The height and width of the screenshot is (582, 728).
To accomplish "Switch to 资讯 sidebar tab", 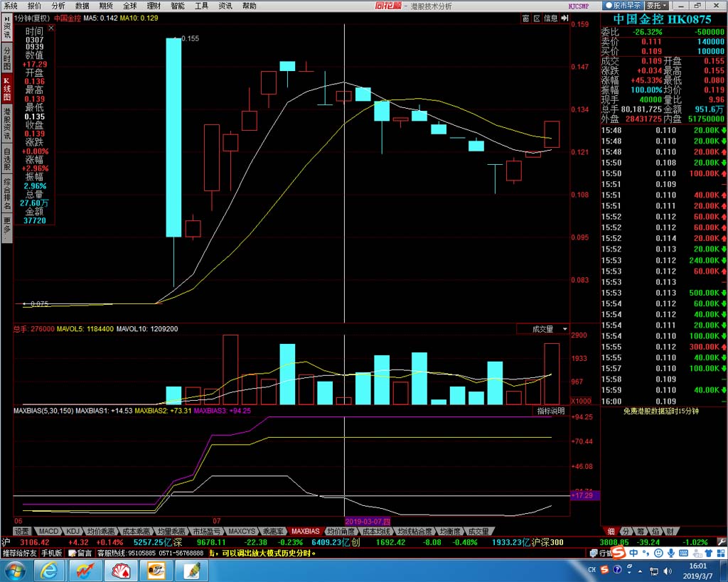I will point(7,28).
